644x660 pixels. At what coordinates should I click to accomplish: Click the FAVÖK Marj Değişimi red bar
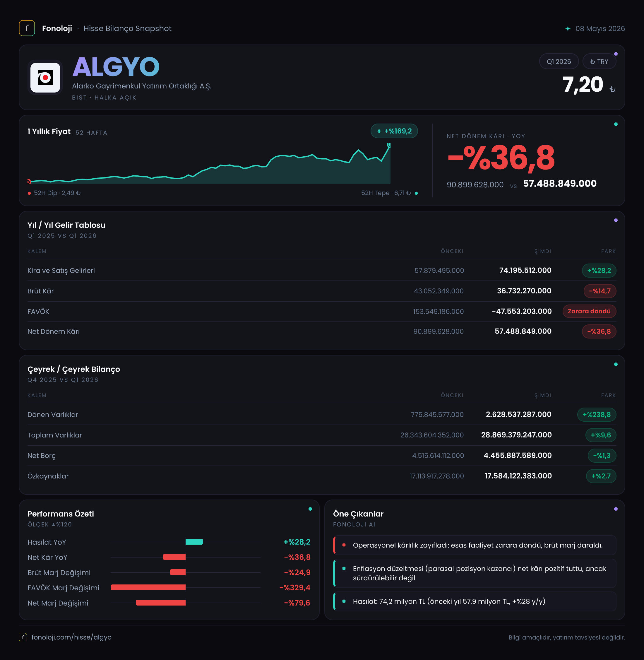[x=148, y=588]
